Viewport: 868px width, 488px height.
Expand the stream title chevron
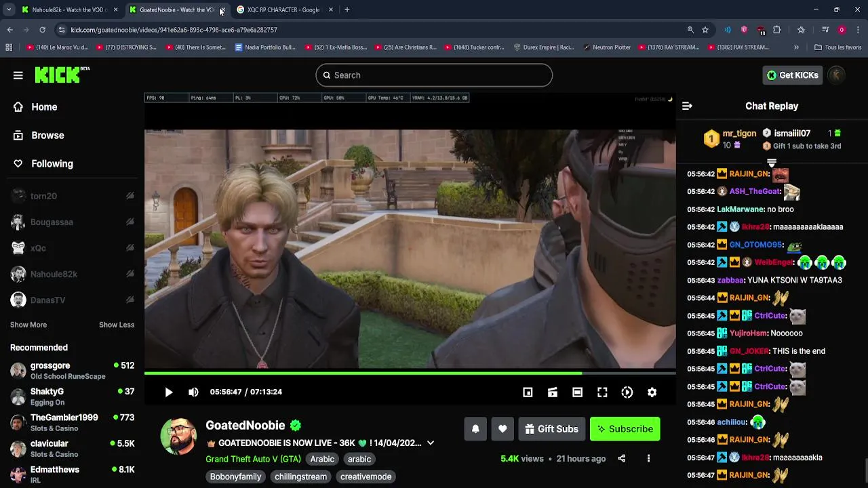(431, 443)
